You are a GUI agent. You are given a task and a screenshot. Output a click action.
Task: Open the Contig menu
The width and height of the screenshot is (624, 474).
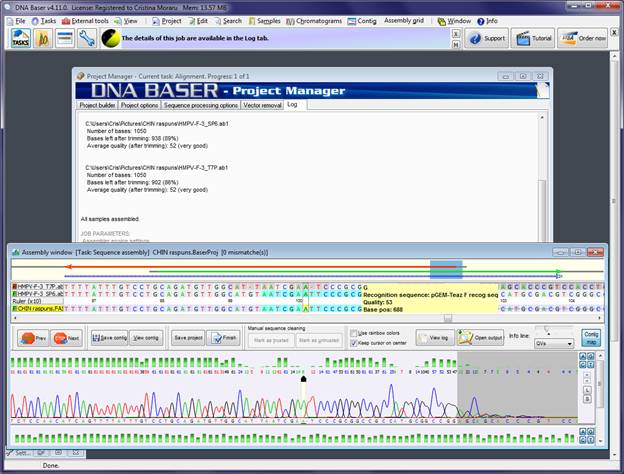(x=362, y=21)
